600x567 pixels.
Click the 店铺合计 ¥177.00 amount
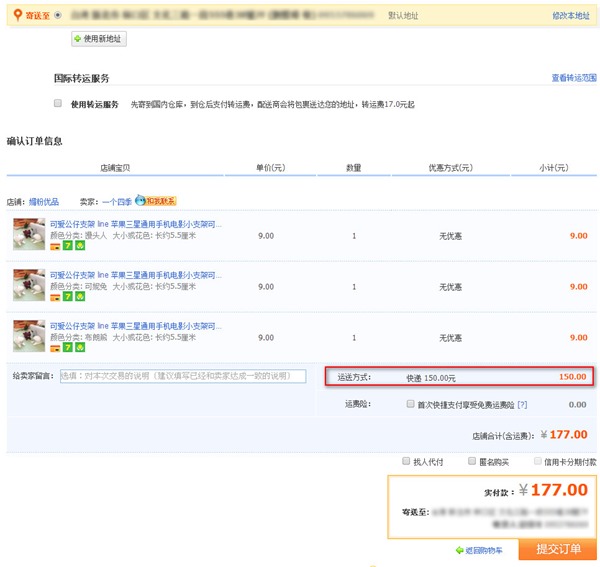tap(564, 435)
